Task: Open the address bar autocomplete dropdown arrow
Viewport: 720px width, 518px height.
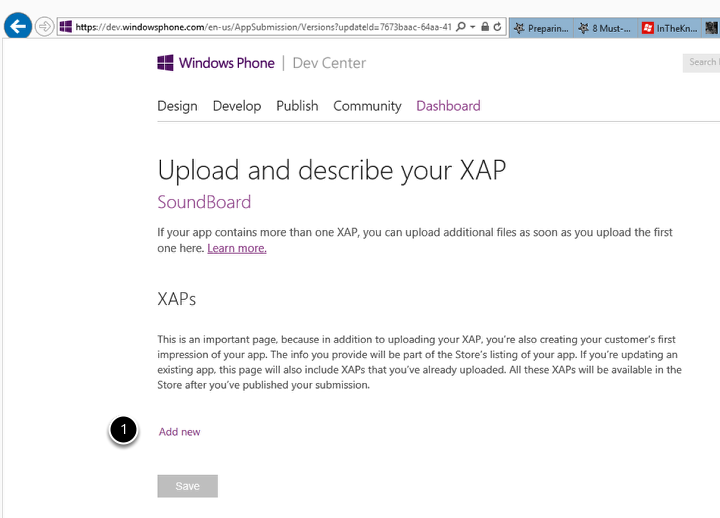Action: click(x=472, y=27)
